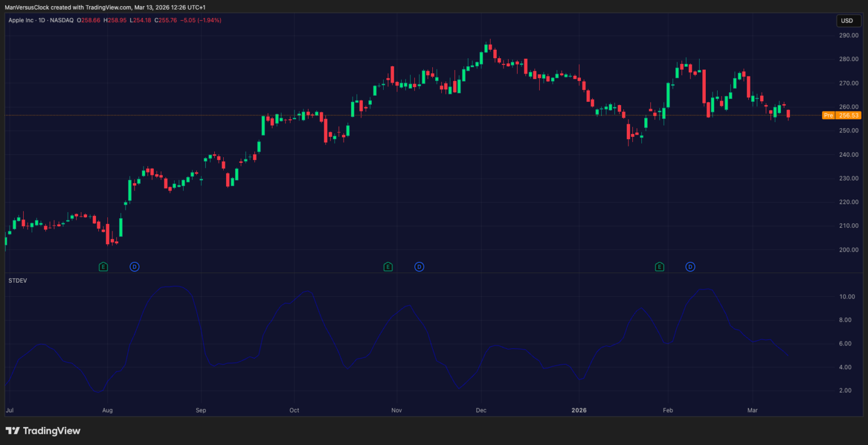Click the February earnings "E" marker
Viewport: 868px width, 445px height.
click(x=659, y=266)
